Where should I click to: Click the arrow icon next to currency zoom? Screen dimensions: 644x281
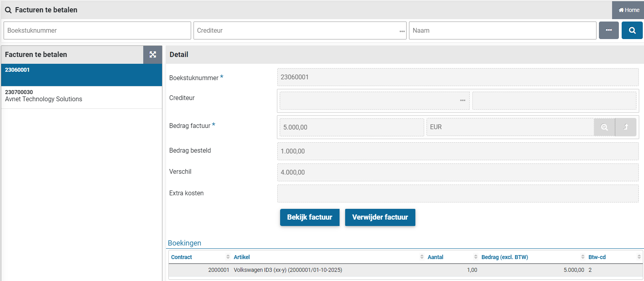click(x=625, y=127)
